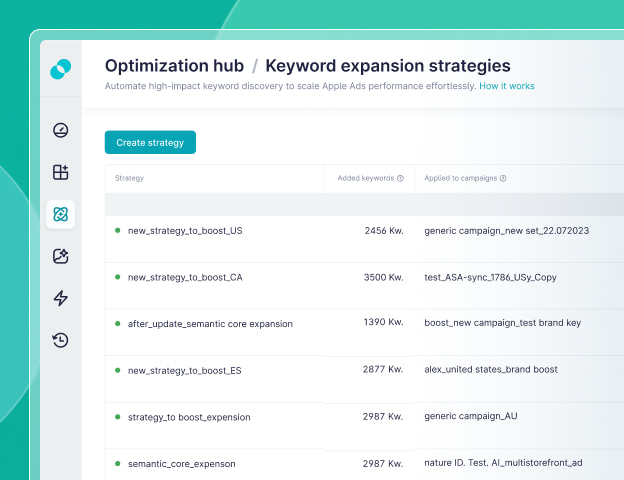Click info icon beside Applied to campaigns
Screen dimensions: 624x480
[x=502, y=179]
